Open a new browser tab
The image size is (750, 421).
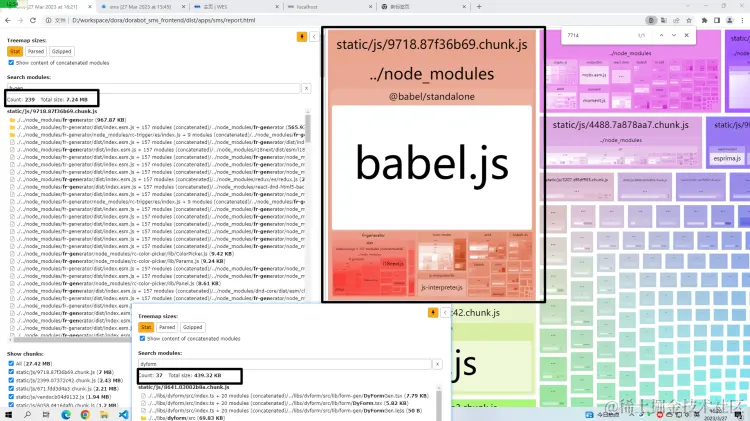479,7
